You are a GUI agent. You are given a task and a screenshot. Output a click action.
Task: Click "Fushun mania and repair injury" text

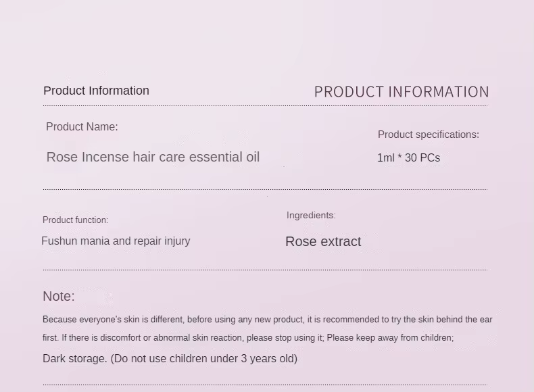click(x=116, y=241)
